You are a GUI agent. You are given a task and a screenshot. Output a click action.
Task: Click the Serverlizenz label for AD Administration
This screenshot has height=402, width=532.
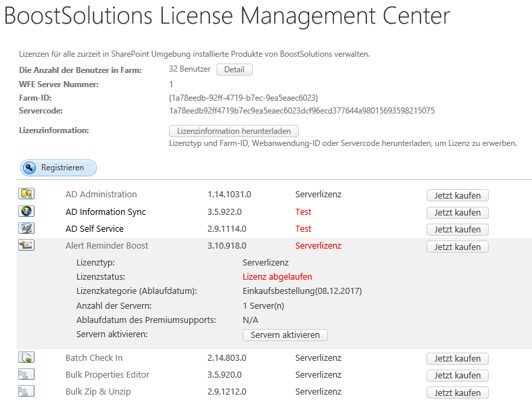click(318, 195)
